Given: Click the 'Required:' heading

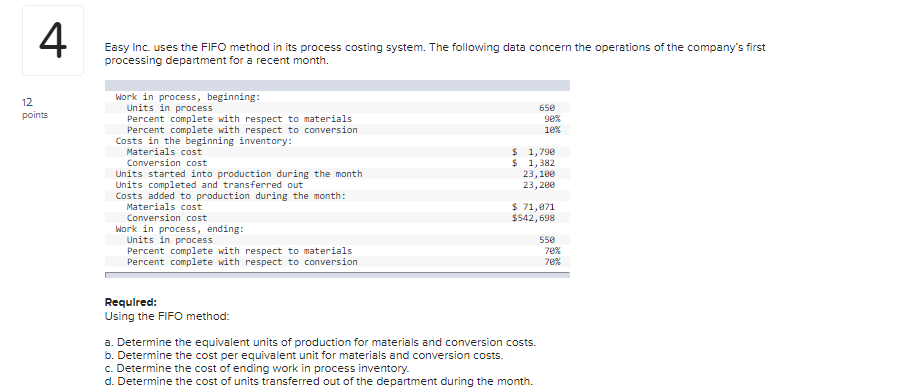Looking at the screenshot, I should tap(131, 303).
